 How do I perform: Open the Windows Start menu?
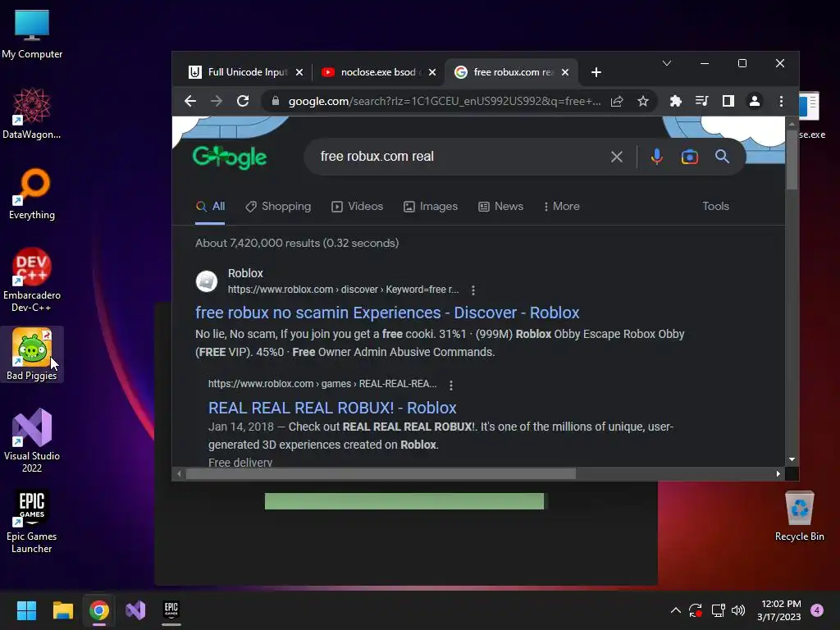pyautogui.click(x=26, y=610)
